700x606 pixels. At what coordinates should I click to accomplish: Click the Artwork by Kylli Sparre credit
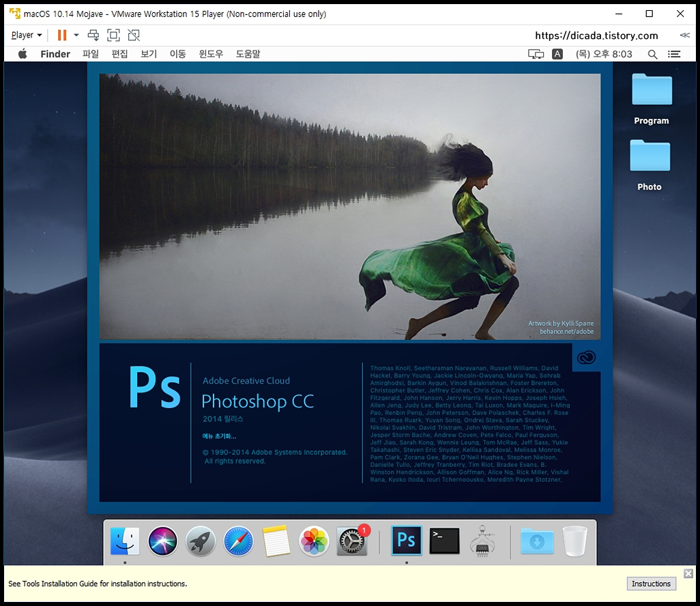561,323
